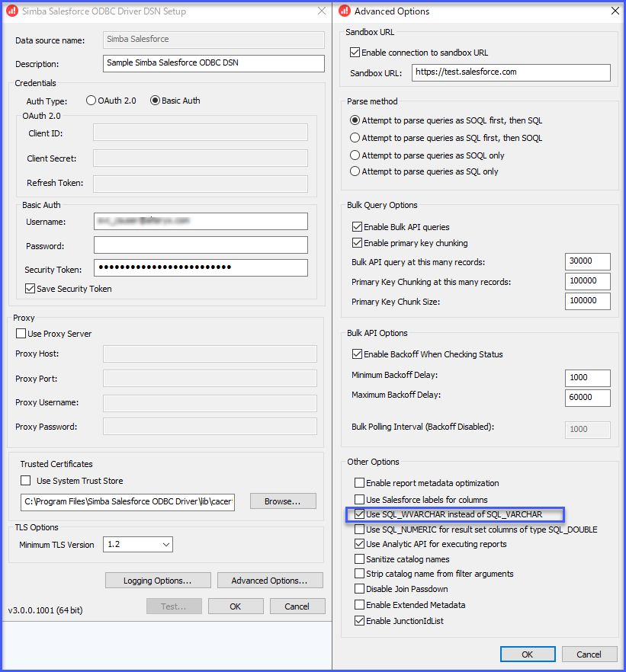Toggle Enable primary key chunking
The height and width of the screenshot is (672, 626).
click(357, 243)
